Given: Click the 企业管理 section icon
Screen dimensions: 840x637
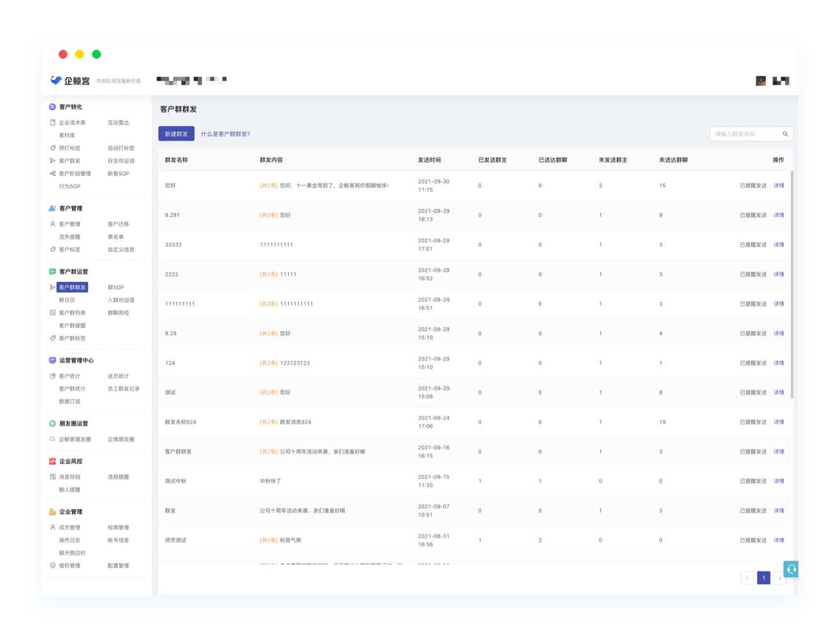Looking at the screenshot, I should click(x=52, y=511).
